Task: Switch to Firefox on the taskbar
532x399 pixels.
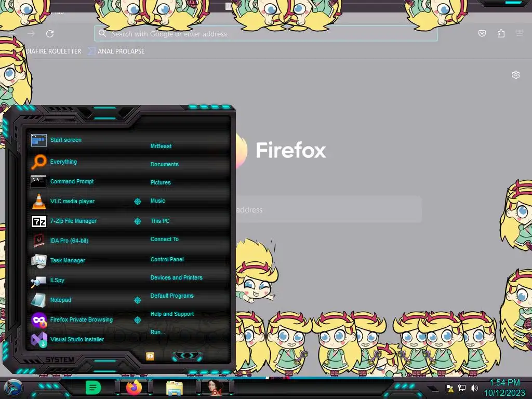Action: 134,388
